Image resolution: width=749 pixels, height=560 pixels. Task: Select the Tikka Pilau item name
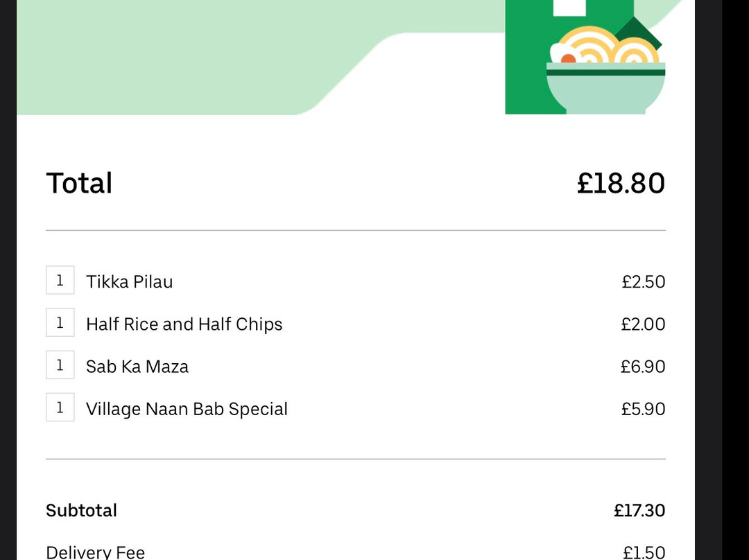[129, 282]
